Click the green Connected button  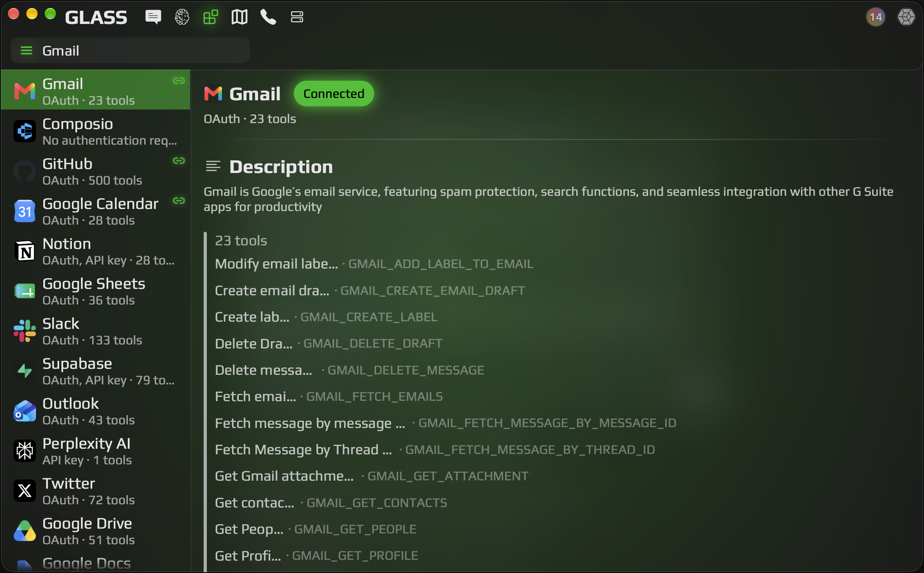pyautogui.click(x=334, y=94)
